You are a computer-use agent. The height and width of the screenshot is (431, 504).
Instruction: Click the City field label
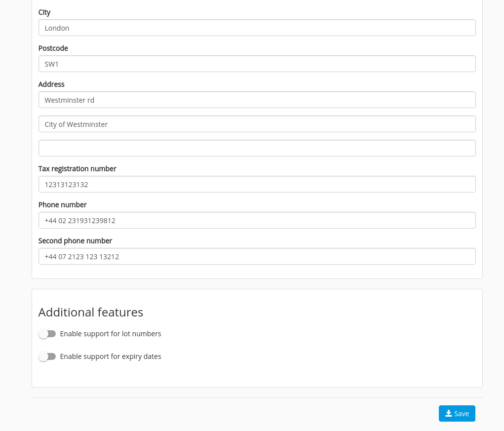[44, 12]
